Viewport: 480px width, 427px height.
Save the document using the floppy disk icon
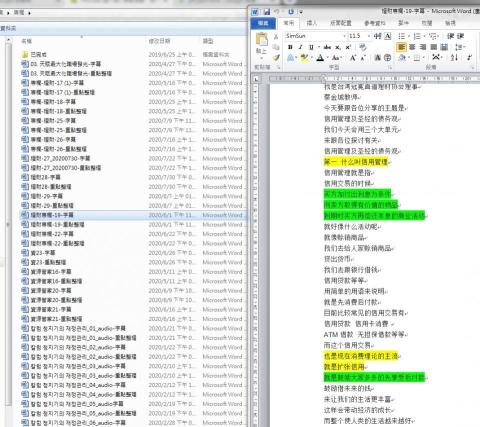pos(267,12)
